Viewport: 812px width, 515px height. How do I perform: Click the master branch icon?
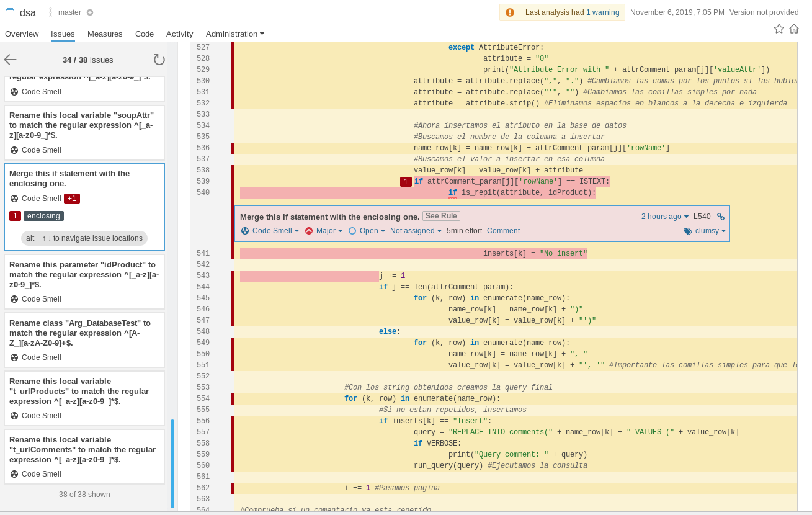coord(51,12)
